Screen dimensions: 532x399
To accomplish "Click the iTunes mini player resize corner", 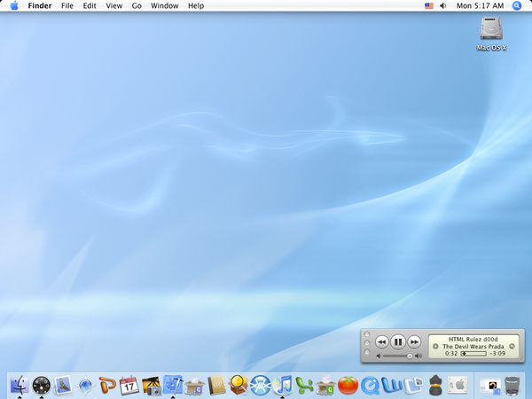I will (x=520, y=358).
